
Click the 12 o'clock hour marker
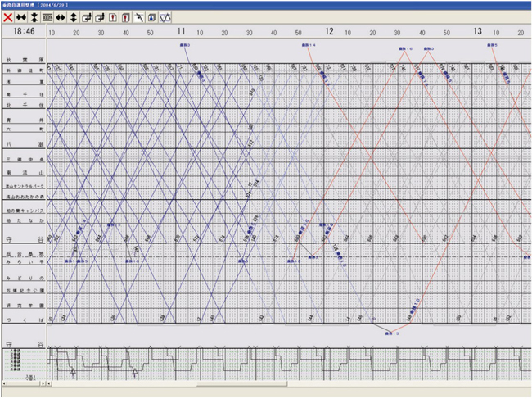tap(329, 32)
